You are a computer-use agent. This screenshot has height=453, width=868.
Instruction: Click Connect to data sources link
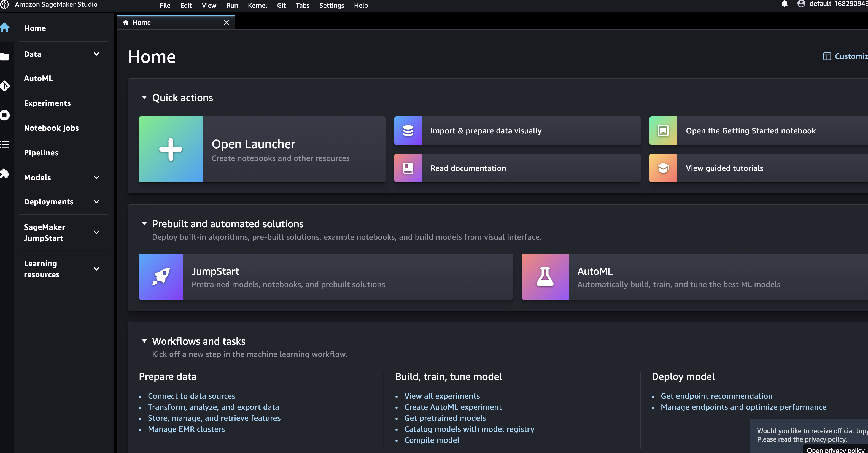pos(192,396)
